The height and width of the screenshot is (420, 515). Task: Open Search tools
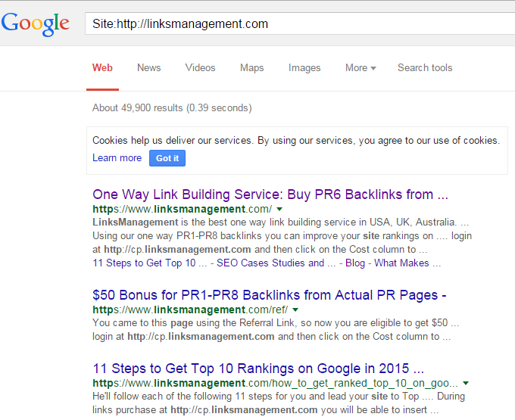point(425,67)
